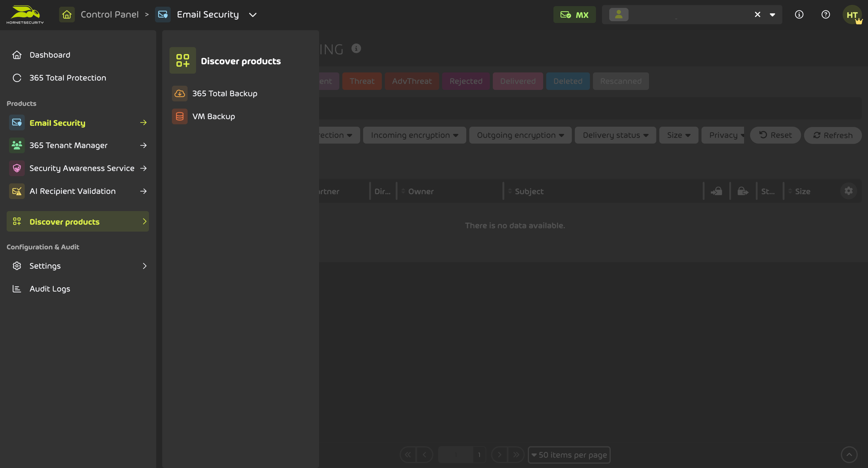Expand the 365 Tenant Manager arrow
This screenshot has width=868, height=468.
pos(143,145)
